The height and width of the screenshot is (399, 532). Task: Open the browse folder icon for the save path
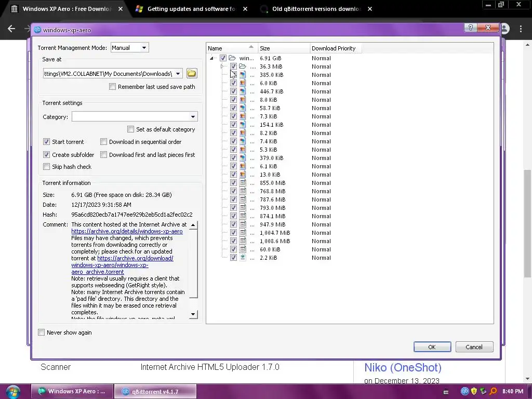tap(191, 73)
